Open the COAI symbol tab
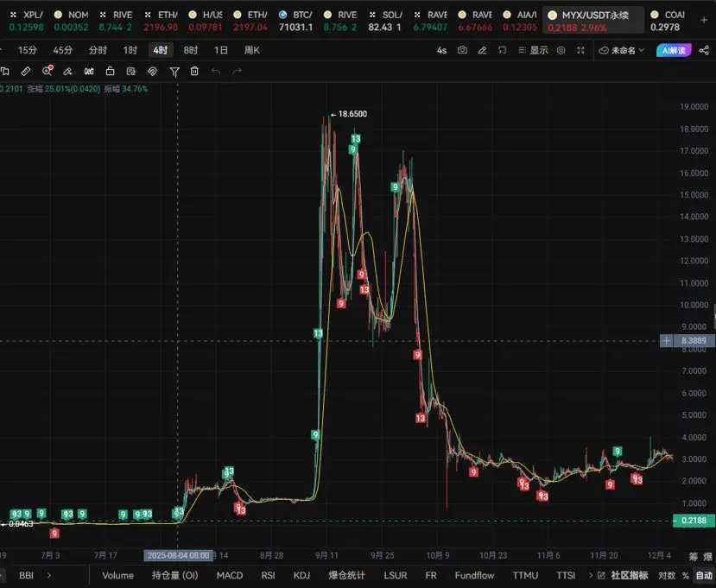The image size is (716, 588). click(x=668, y=21)
